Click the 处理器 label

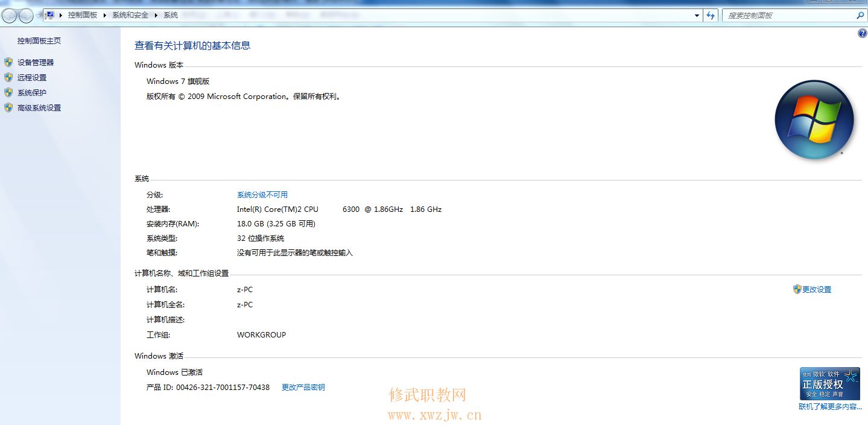click(x=158, y=209)
